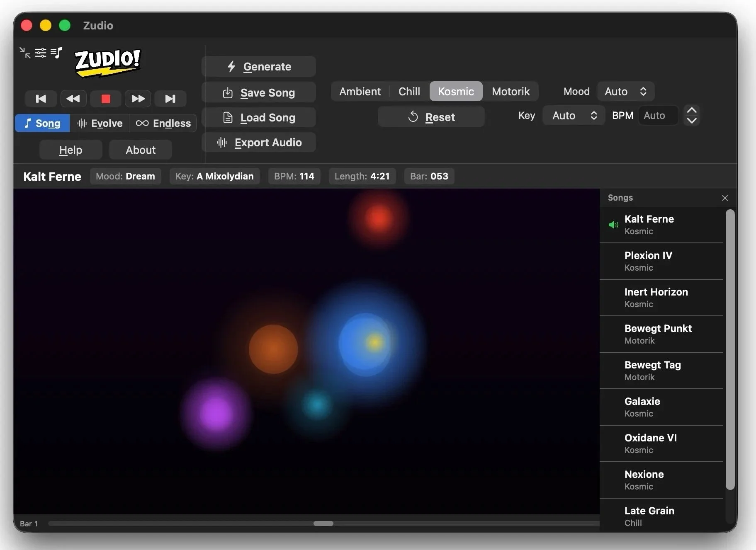
Task: Open the playlist queue icon
Action: 56,53
